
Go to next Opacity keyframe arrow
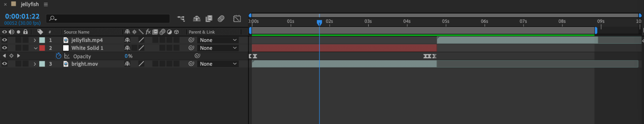(x=18, y=56)
